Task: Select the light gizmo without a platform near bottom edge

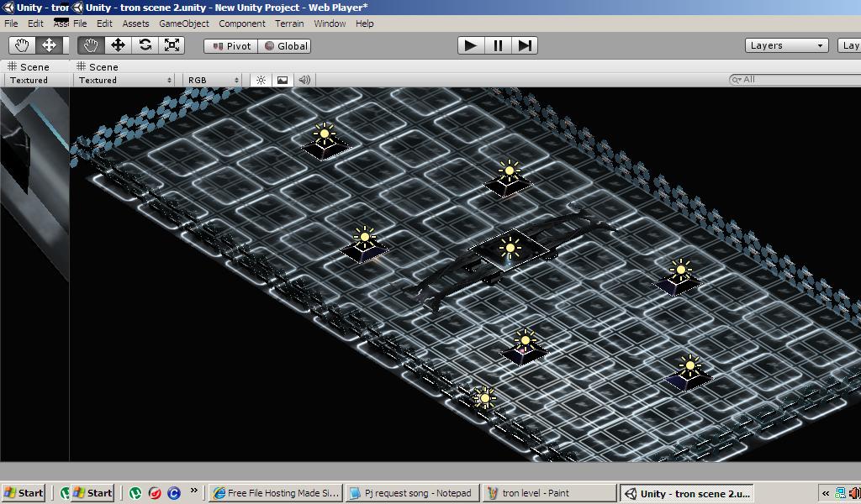Action: coord(483,397)
